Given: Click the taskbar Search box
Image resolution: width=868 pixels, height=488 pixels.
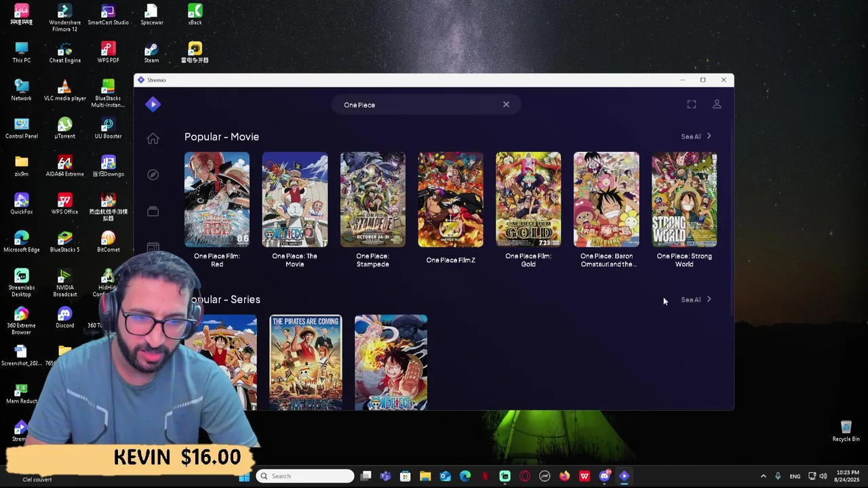Looking at the screenshot, I should click(x=305, y=476).
